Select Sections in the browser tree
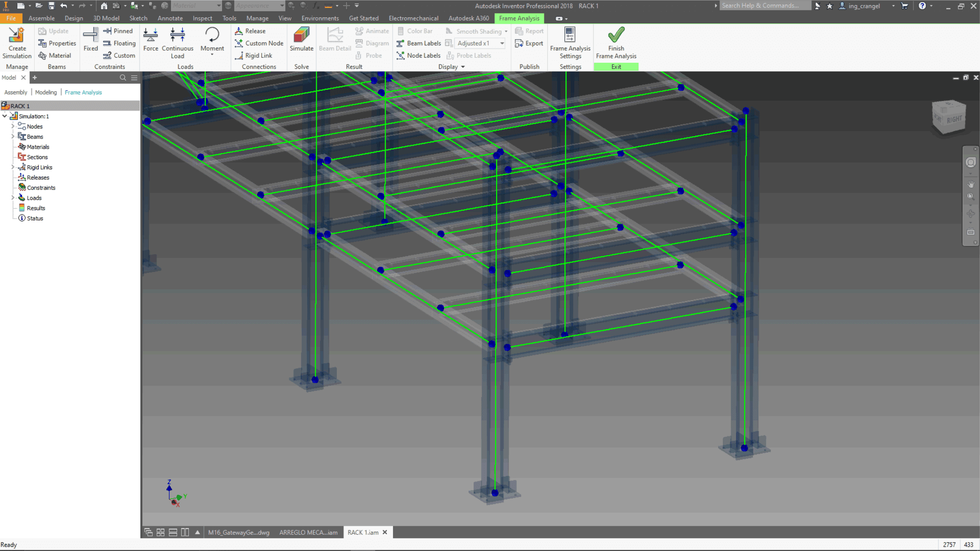 (x=37, y=157)
